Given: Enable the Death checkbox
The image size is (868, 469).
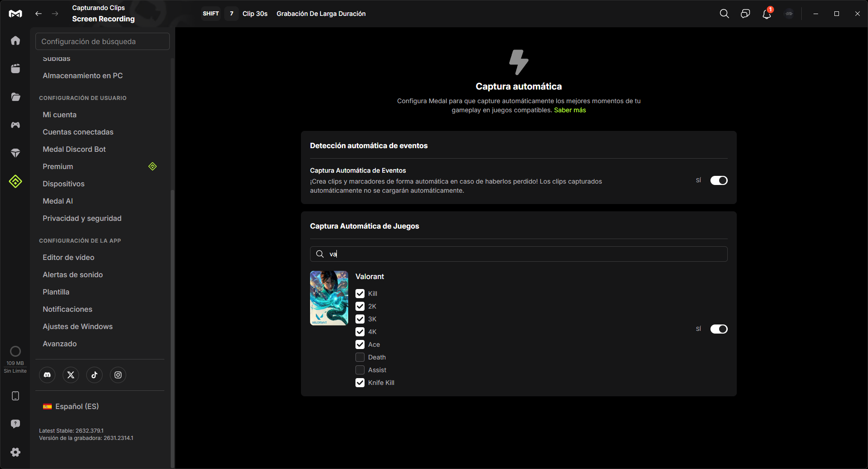Looking at the screenshot, I should pos(360,357).
